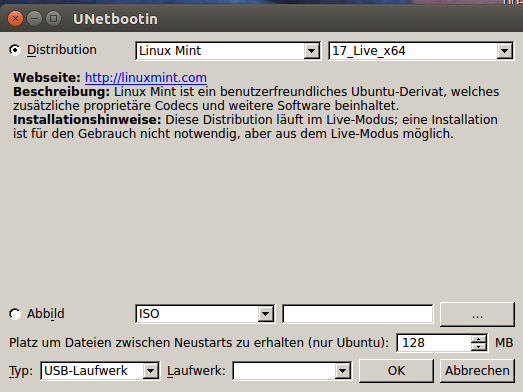Open the ISO image type dropdown
The width and height of the screenshot is (523, 392).
click(x=205, y=314)
